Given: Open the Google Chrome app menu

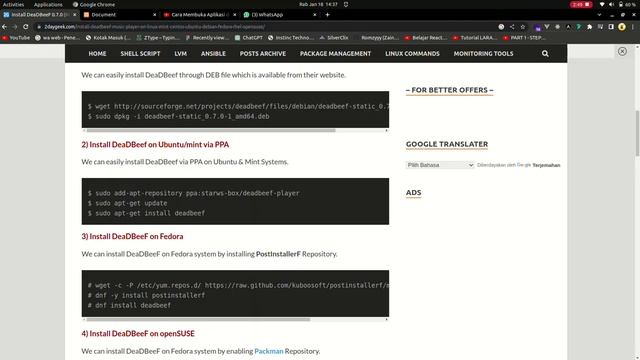Looking at the screenshot, I should [94, 4].
